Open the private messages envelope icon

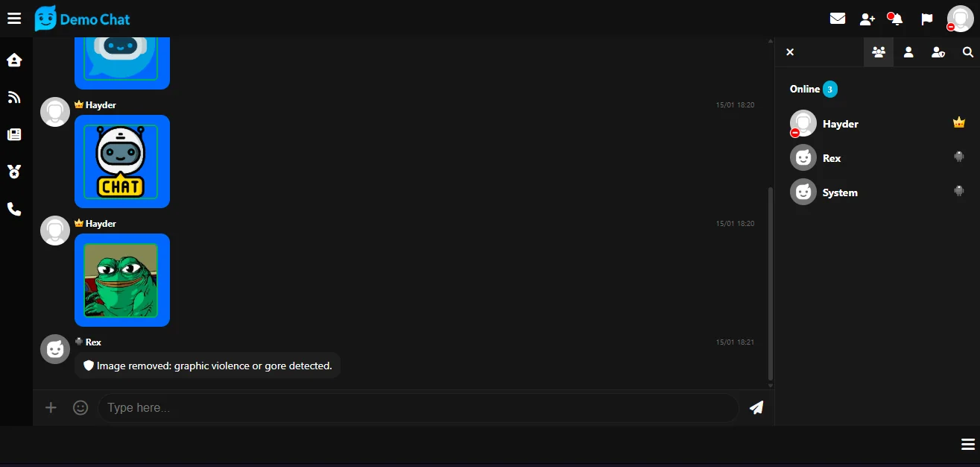pos(838,19)
